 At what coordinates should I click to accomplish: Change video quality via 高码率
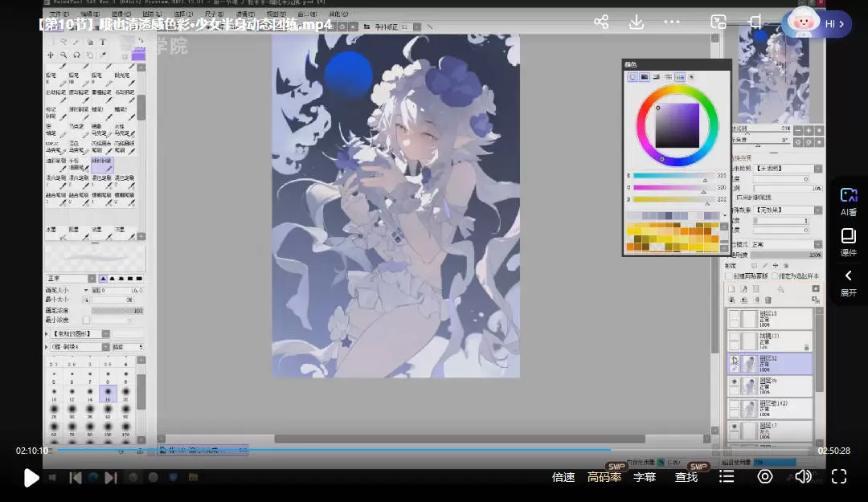[604, 477]
